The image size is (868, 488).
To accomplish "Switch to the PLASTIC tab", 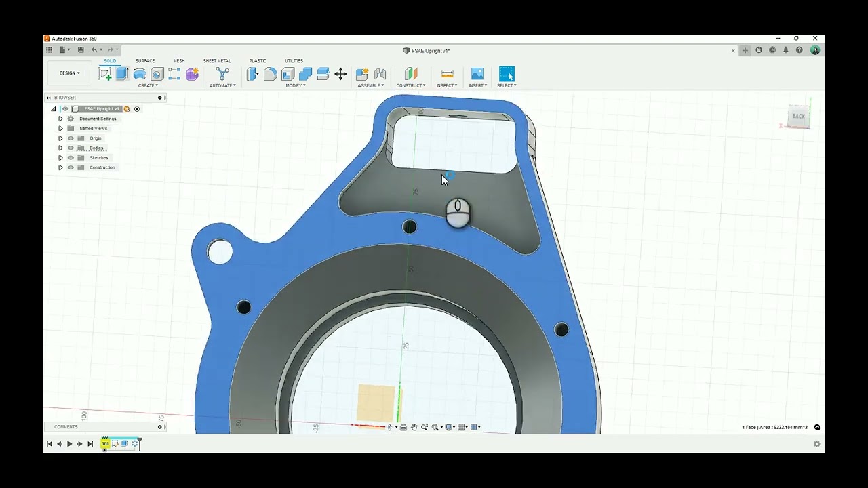I will coord(258,61).
